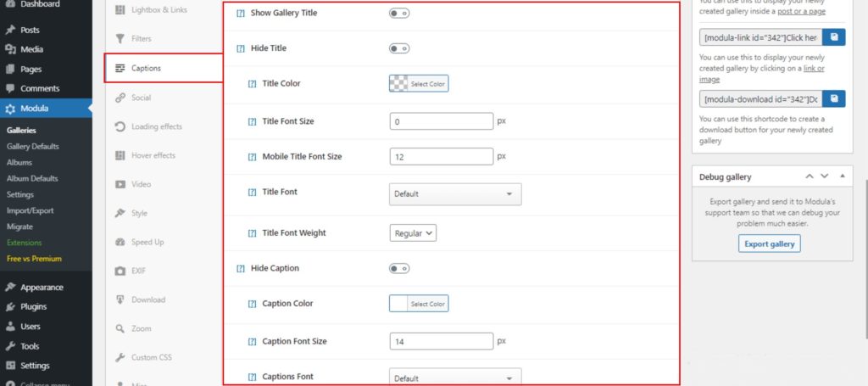
Task: Open the Free vs Premium link
Action: 34,258
